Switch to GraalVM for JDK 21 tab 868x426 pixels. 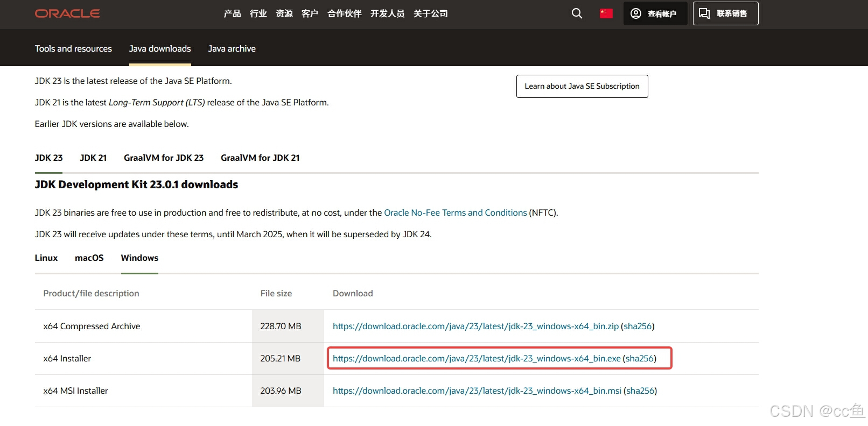tap(260, 158)
